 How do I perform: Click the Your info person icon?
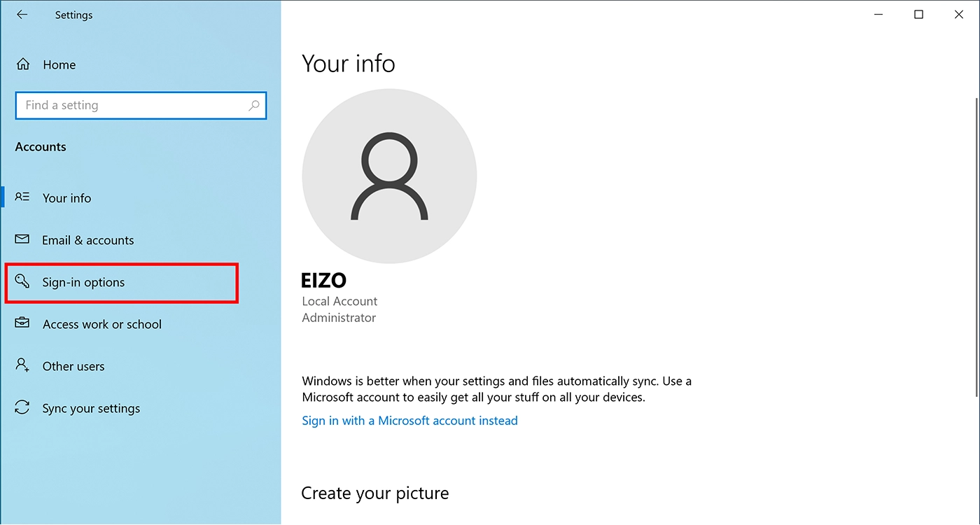pyautogui.click(x=22, y=197)
